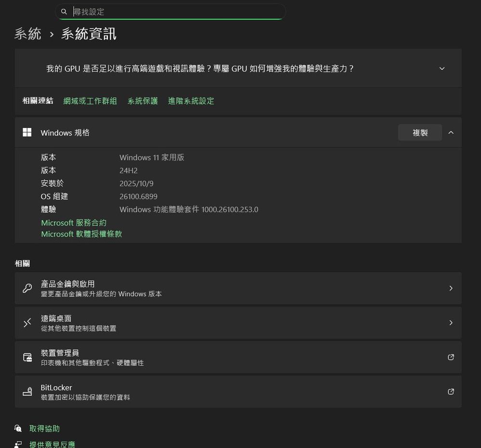This screenshot has width=481, height=448.
Task: Click the headset icon next to 取得協助
Action: [x=17, y=428]
